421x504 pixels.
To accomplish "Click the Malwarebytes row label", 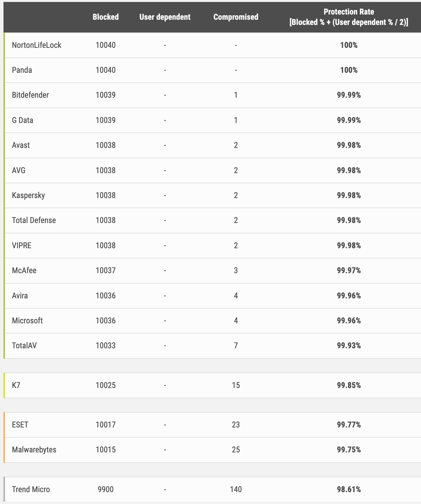I will [x=34, y=450].
